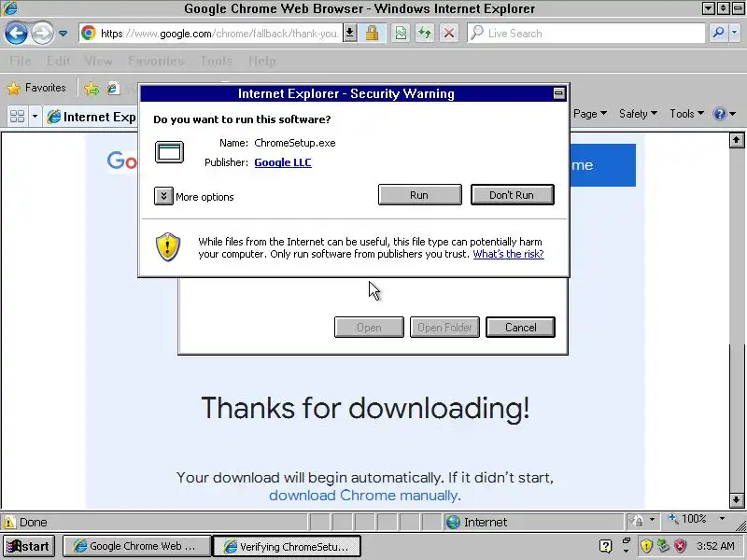The width and height of the screenshot is (747, 560).
Task: Open the File menu
Action: pyautogui.click(x=20, y=61)
